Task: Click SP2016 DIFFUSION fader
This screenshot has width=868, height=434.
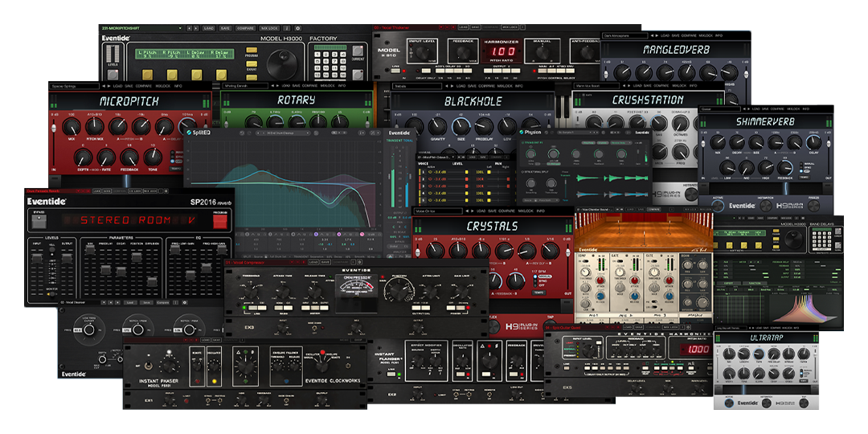Action: tap(152, 281)
